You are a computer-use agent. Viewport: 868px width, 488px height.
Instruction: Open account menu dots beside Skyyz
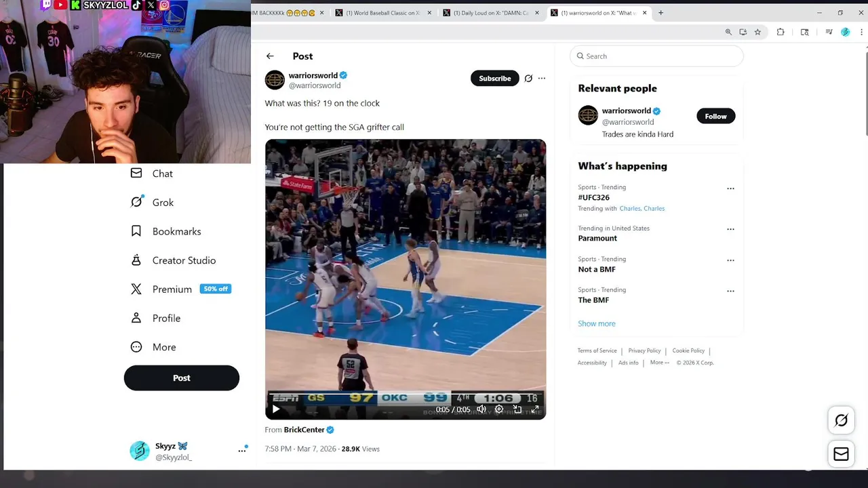point(241,451)
